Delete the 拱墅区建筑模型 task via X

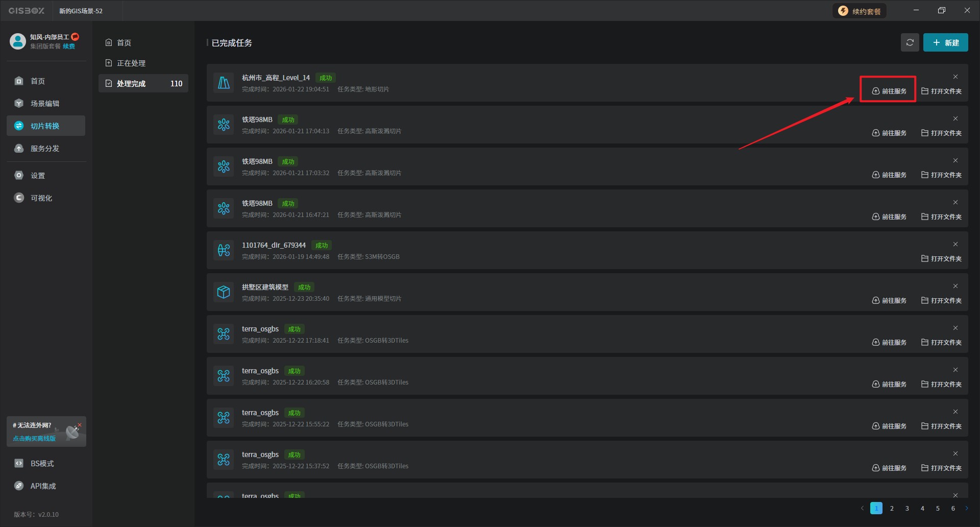pos(955,286)
